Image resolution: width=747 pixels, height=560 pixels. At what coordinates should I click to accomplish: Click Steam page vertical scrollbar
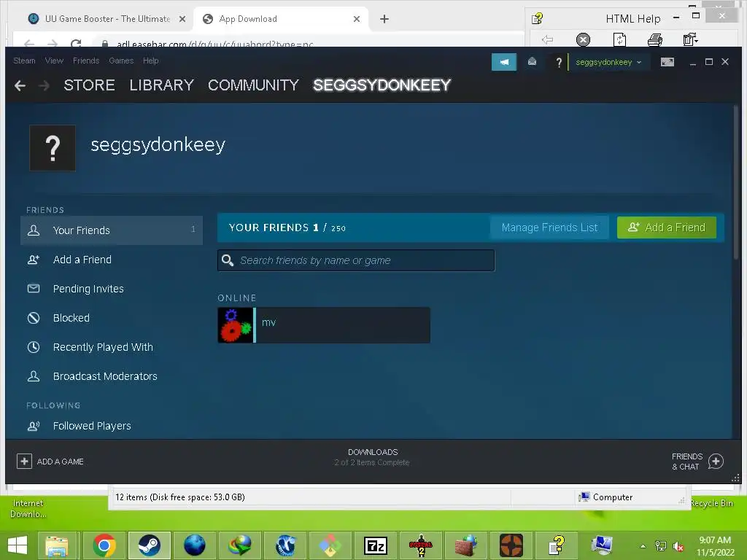click(x=735, y=183)
